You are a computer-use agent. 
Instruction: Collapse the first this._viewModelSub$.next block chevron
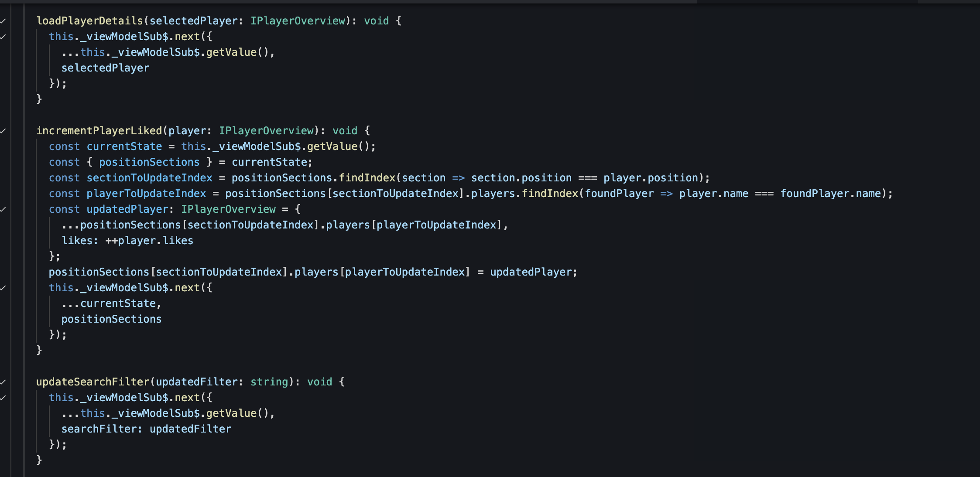(3, 37)
